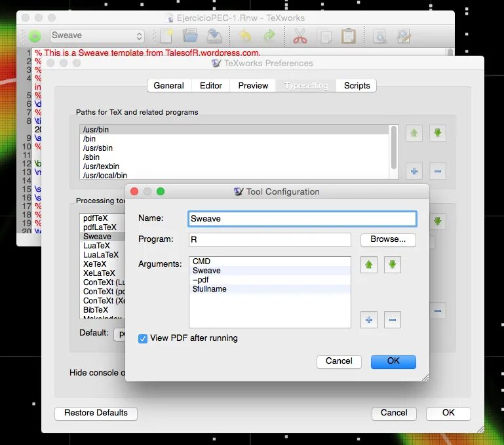504x445 pixels.
Task: Close the Tool Configuration dialog
Action: point(134,191)
